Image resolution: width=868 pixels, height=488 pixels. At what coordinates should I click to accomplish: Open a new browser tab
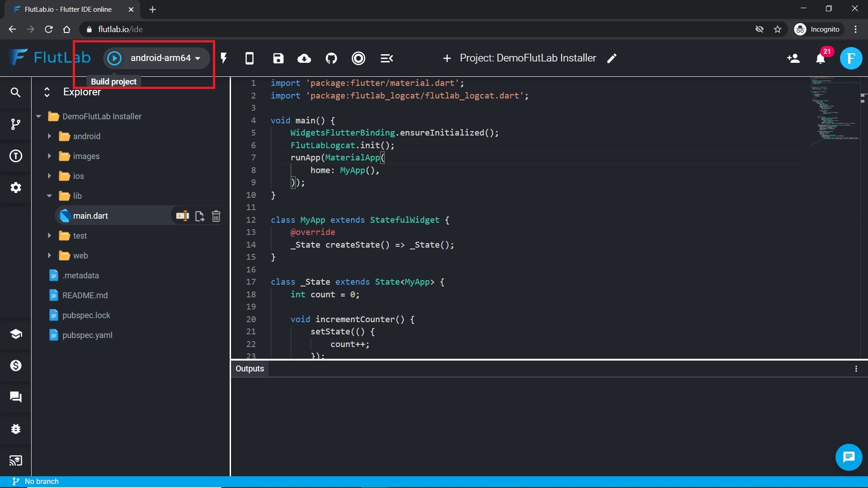click(152, 9)
